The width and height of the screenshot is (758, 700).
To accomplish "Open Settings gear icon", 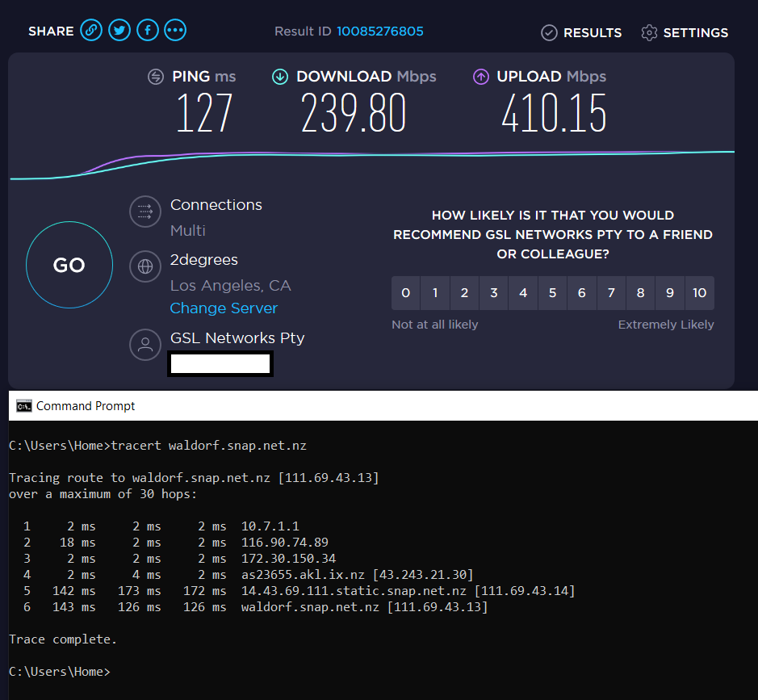I will 649,33.
